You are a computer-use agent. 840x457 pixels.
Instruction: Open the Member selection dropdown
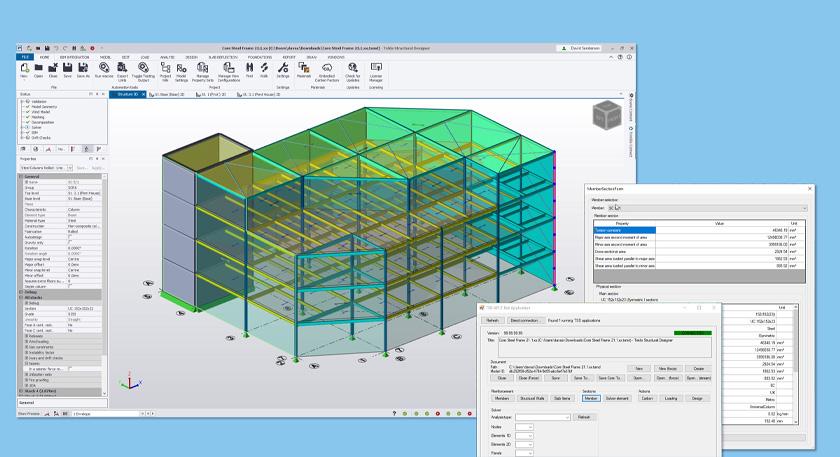tap(802, 208)
